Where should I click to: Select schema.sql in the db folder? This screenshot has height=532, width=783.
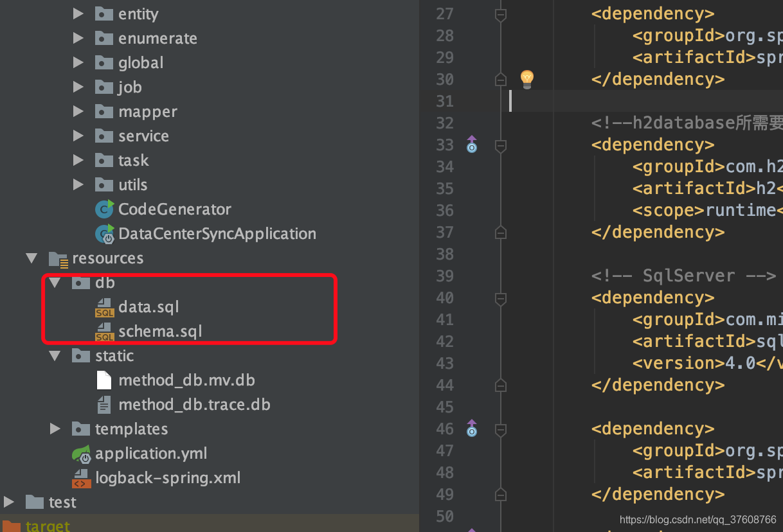tap(160, 332)
